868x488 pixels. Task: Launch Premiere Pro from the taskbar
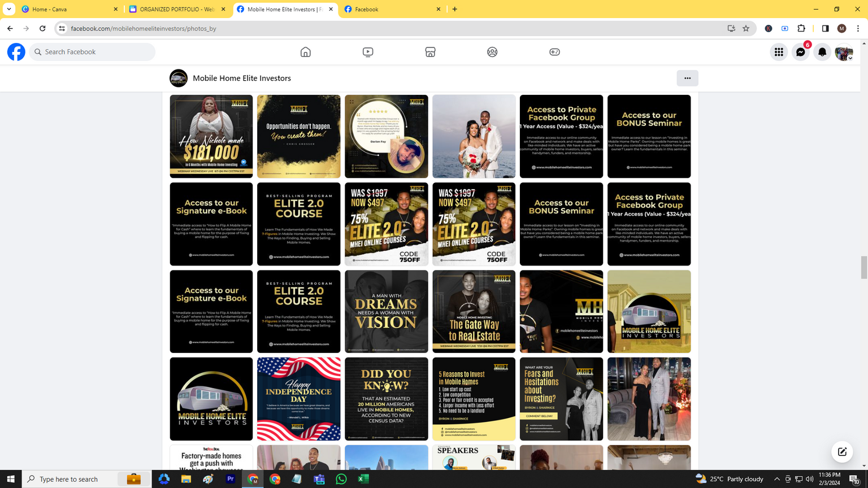231,479
